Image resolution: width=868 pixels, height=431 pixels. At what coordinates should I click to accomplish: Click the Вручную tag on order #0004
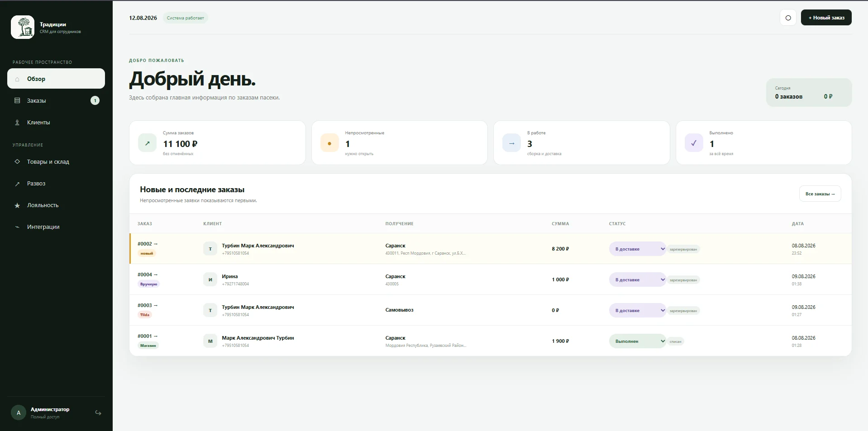coord(148,284)
